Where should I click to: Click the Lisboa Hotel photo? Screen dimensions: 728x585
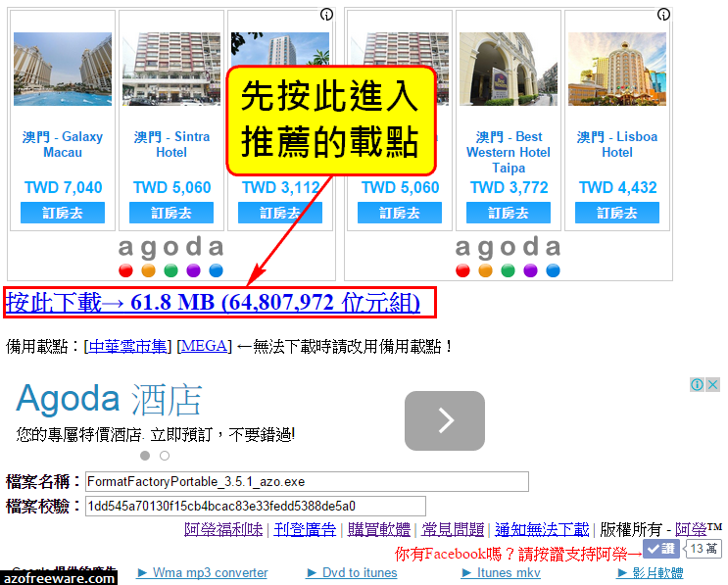tap(617, 69)
